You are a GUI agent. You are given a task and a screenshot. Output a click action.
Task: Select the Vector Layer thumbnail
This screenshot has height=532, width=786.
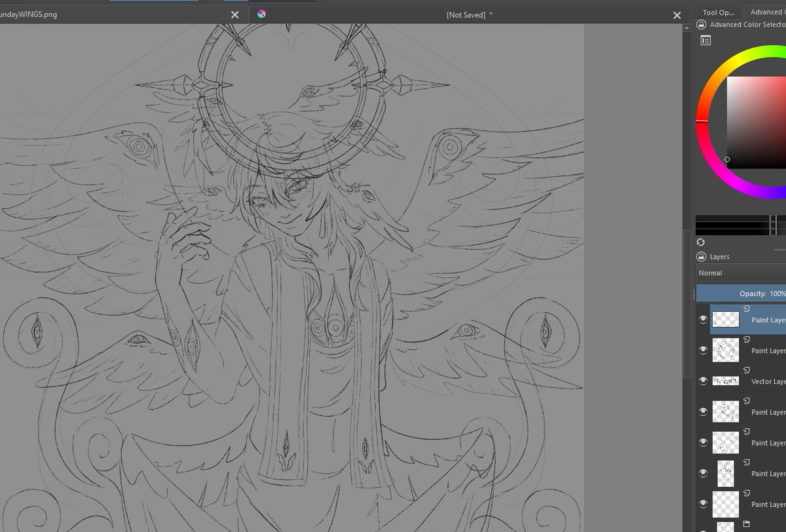click(726, 381)
